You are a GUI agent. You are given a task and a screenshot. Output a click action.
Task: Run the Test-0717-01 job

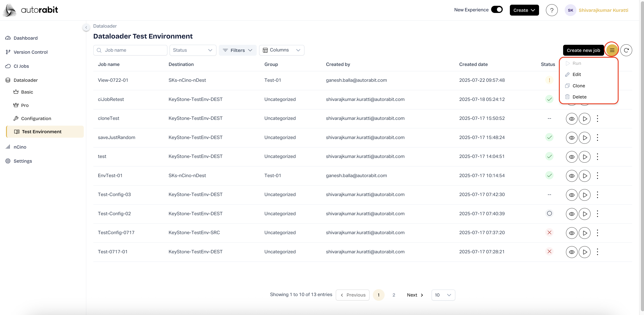tap(585, 252)
